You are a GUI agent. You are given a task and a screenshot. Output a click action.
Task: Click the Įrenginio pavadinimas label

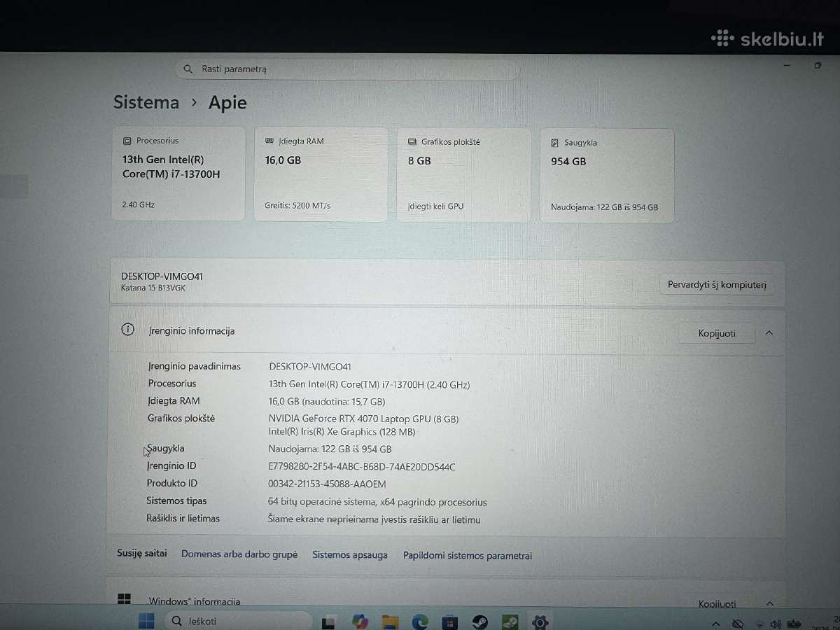coord(194,366)
